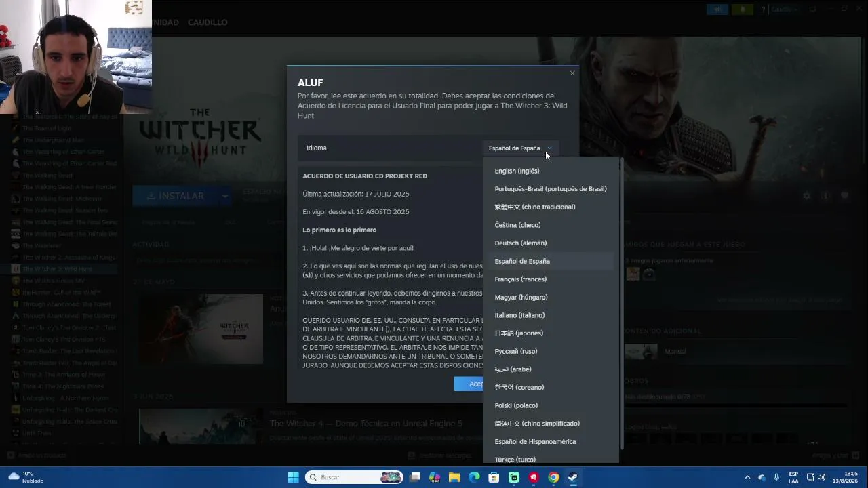Click the taskbar Buscar search box
Screen dimensions: 868x488
tap(354, 477)
